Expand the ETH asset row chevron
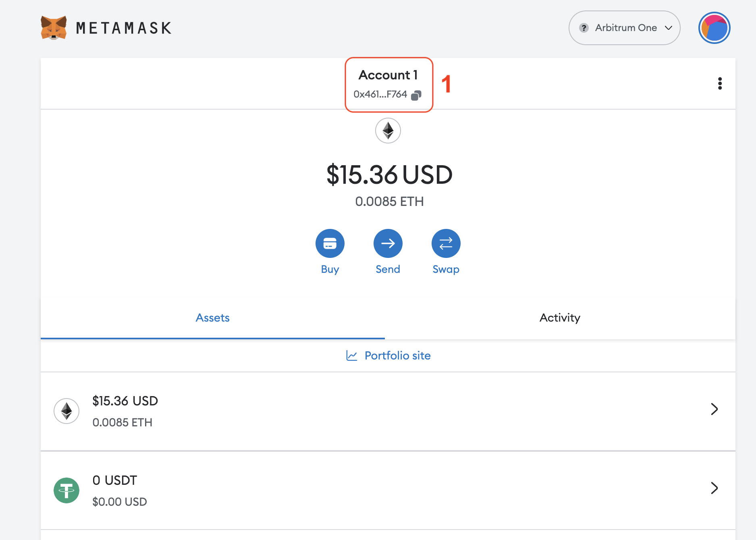This screenshot has width=756, height=540. [x=714, y=409]
